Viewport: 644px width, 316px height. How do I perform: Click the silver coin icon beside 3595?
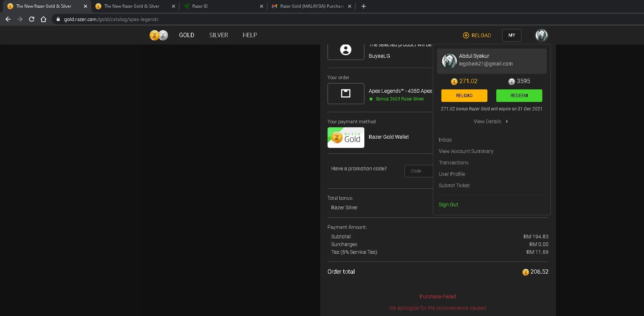point(512,82)
